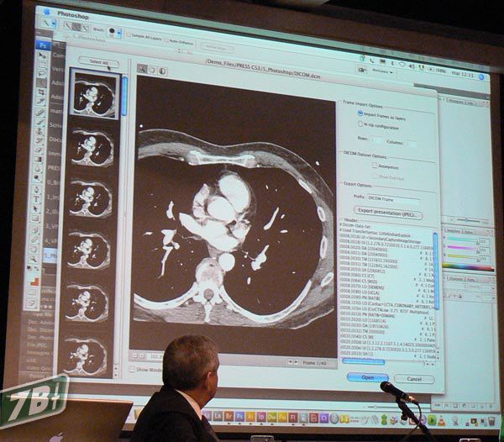Toggle the 'Sample All Layers' checkbox
This screenshot has width=504, height=442.
tap(130, 36)
